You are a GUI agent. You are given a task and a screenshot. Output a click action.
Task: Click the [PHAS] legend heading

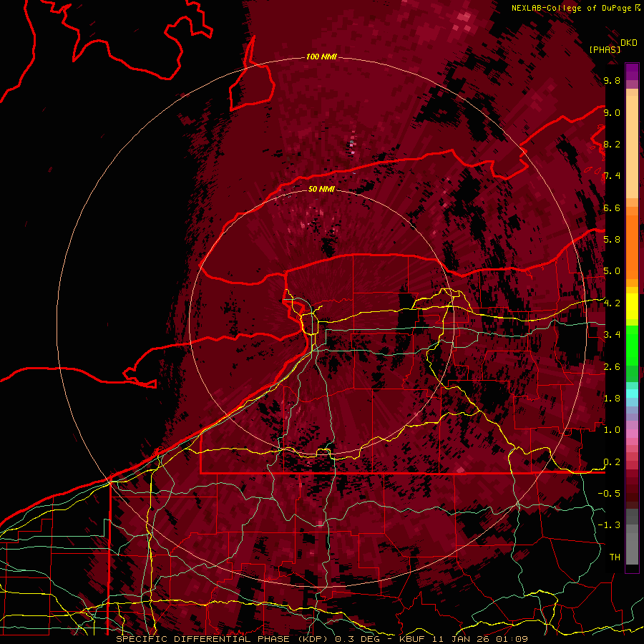click(605, 49)
